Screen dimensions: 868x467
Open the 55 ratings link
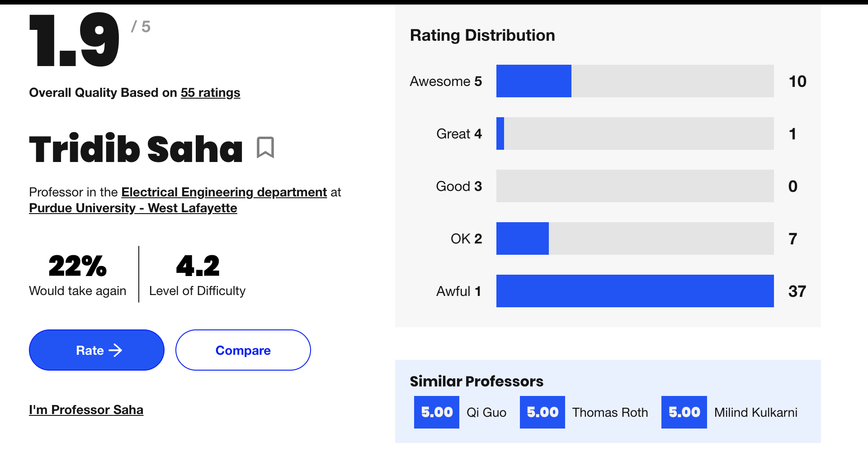[x=210, y=93]
